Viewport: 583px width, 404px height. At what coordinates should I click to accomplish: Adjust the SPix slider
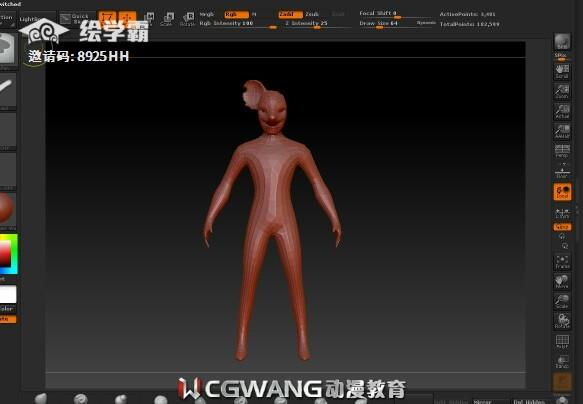tap(561, 57)
